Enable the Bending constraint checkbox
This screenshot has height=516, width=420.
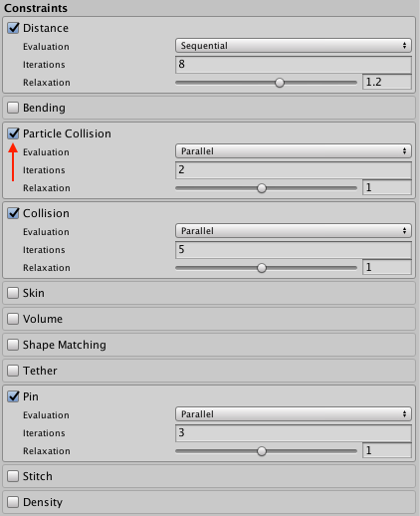[13, 108]
